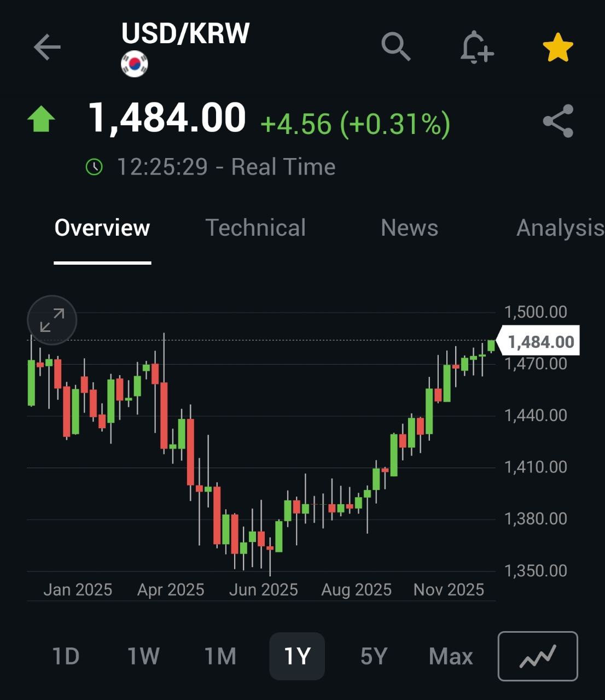Open the search magnifier icon
The width and height of the screenshot is (605, 700).
(x=395, y=46)
